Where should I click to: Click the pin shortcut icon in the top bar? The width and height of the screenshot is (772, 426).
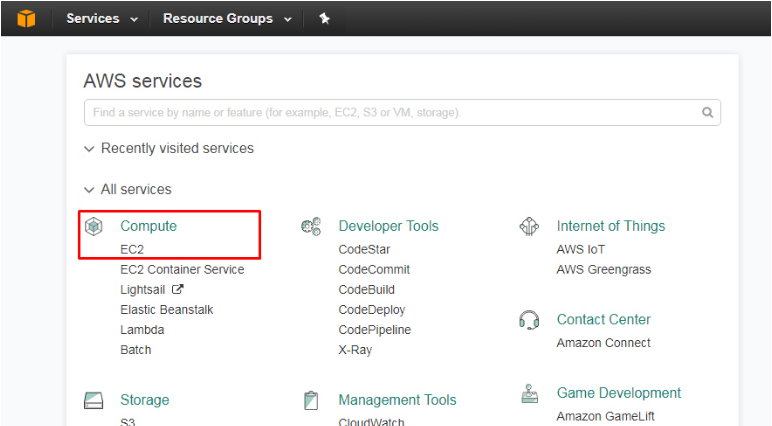tap(324, 19)
